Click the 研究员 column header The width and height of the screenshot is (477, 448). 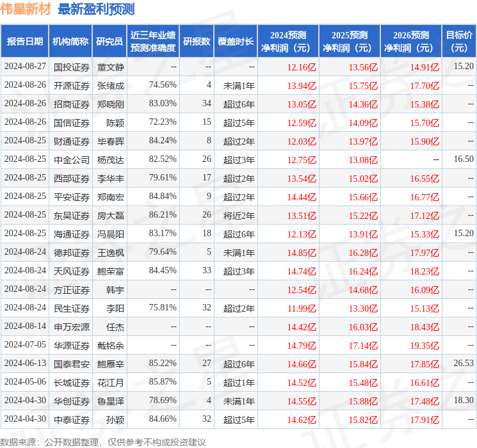click(109, 42)
